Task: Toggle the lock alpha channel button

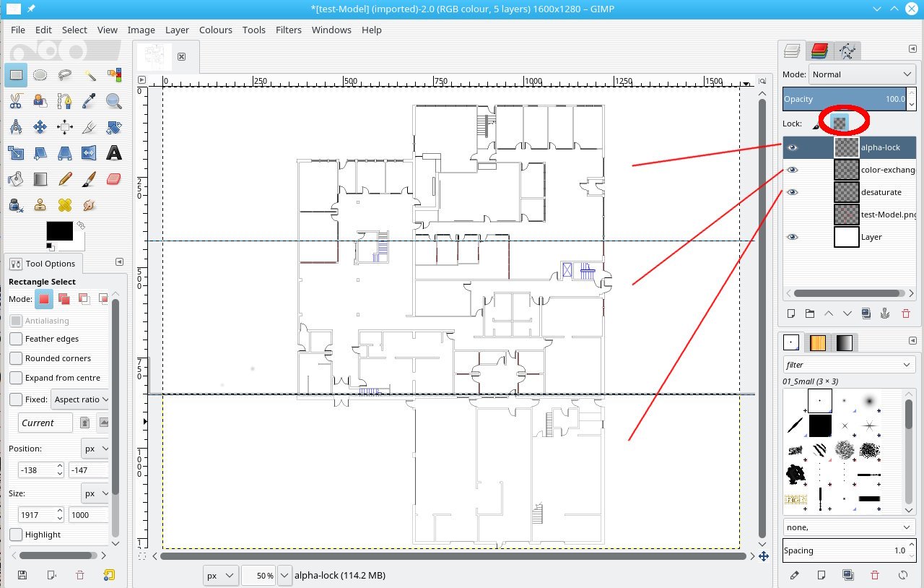Action: (840, 123)
